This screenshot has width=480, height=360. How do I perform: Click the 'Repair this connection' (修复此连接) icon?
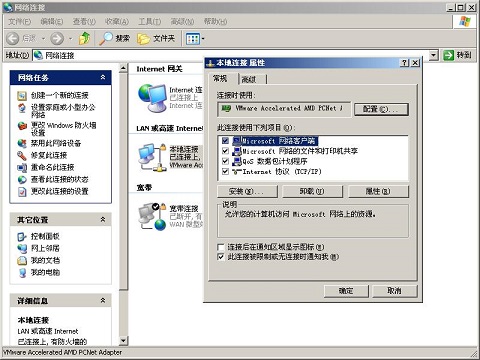click(x=22, y=156)
